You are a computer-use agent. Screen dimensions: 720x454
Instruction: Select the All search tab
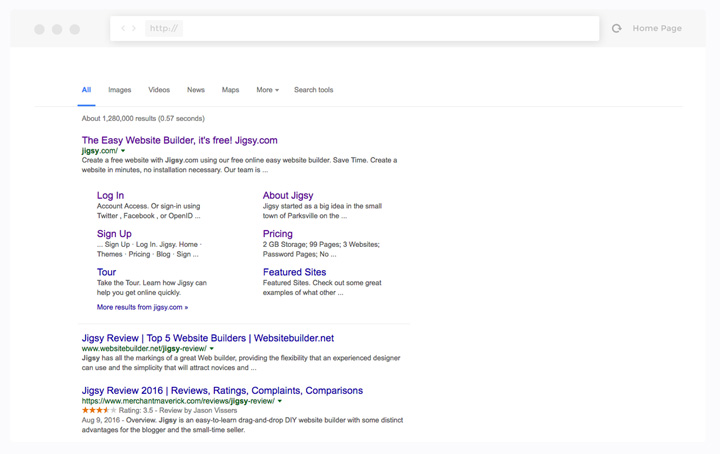86,90
